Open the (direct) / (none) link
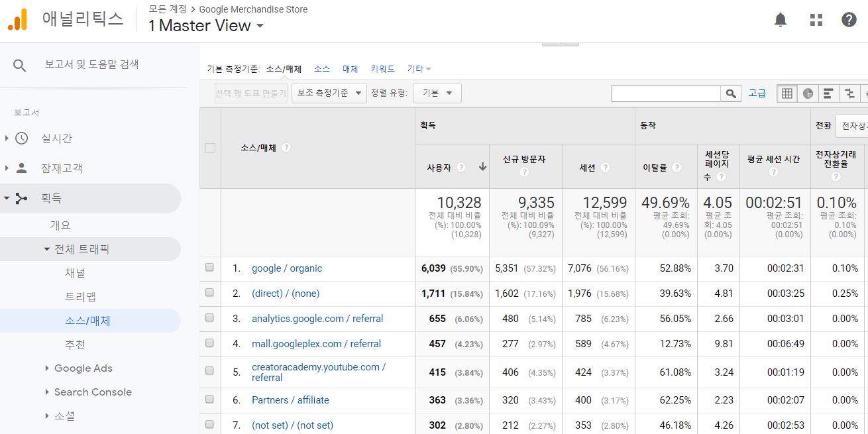Screen dimensions: 868x434 coord(286,294)
